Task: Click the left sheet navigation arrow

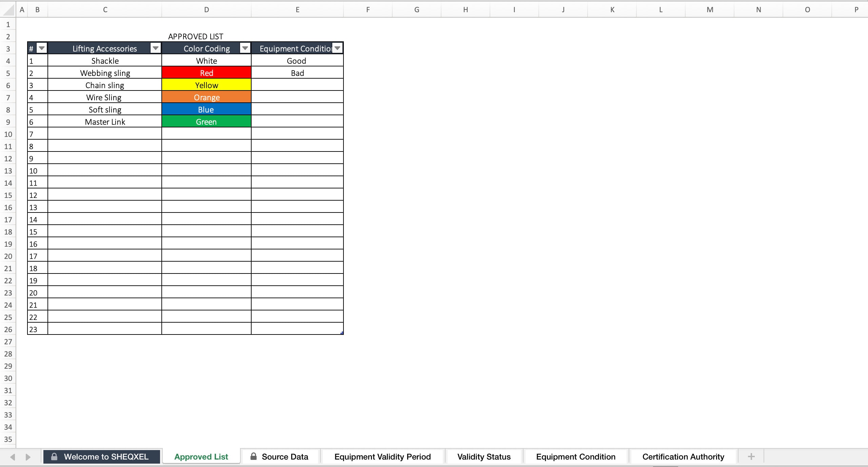Action: coord(12,456)
